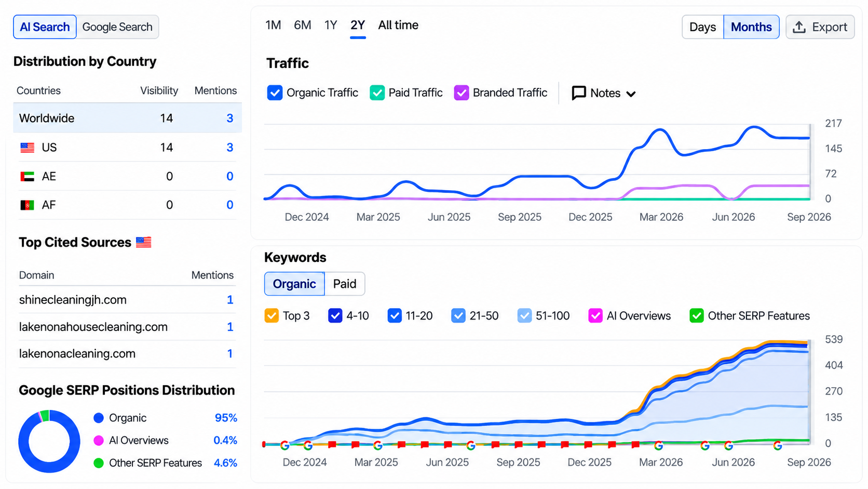
Task: Click the shinecleaningjh.com domain
Action: [73, 300]
